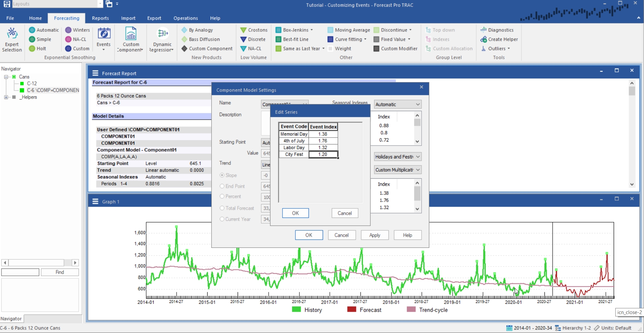Image resolution: width=644 pixels, height=333 pixels.
Task: Open File menu
Action: 10,18
